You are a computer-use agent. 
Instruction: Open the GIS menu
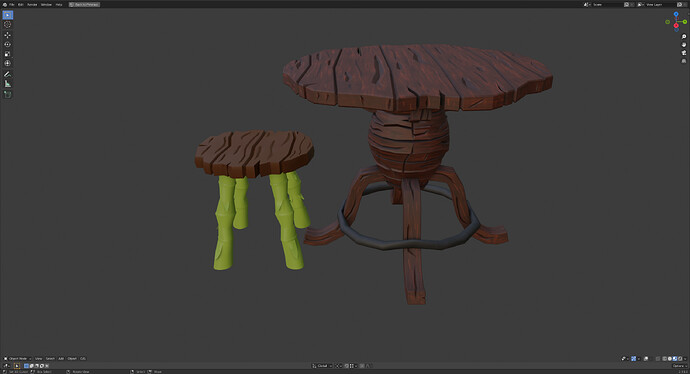click(x=83, y=359)
